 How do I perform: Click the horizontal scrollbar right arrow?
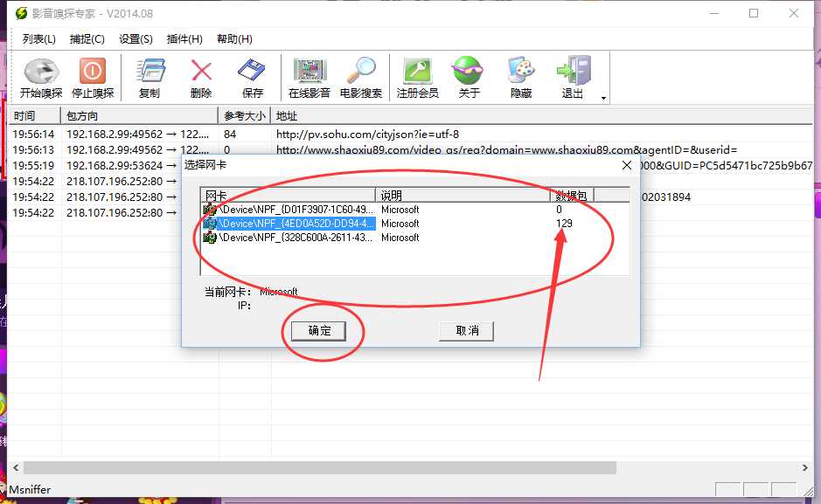804,468
